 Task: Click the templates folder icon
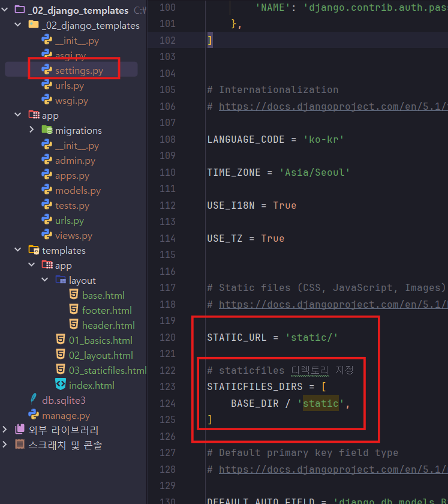pos(34,250)
